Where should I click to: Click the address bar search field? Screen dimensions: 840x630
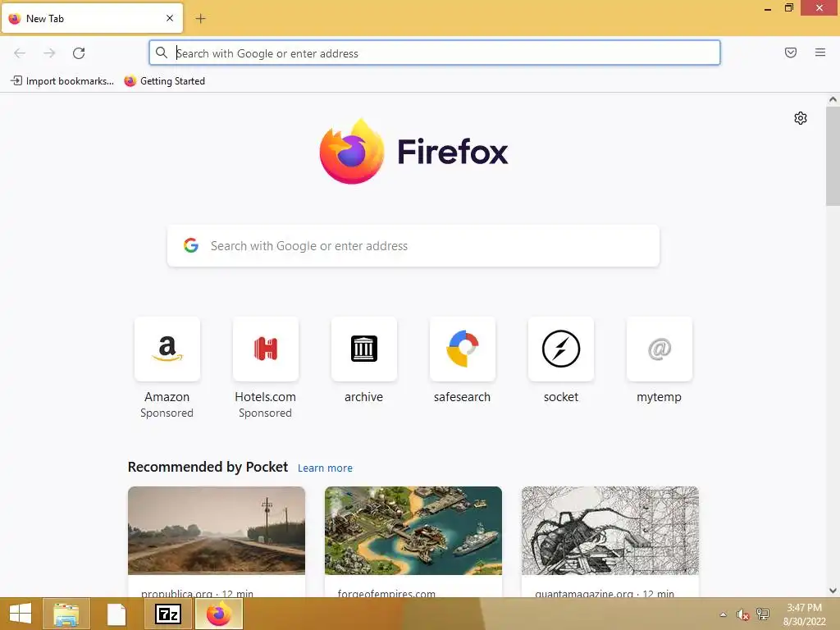pos(435,53)
